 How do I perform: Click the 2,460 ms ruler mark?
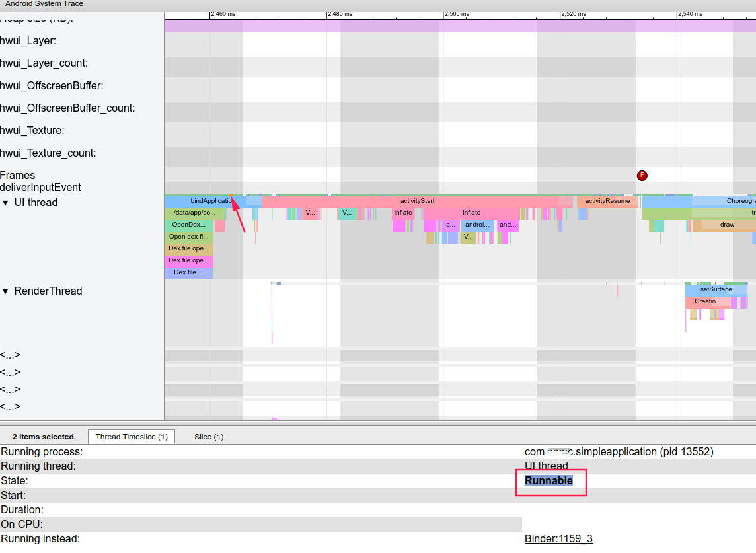(x=223, y=14)
